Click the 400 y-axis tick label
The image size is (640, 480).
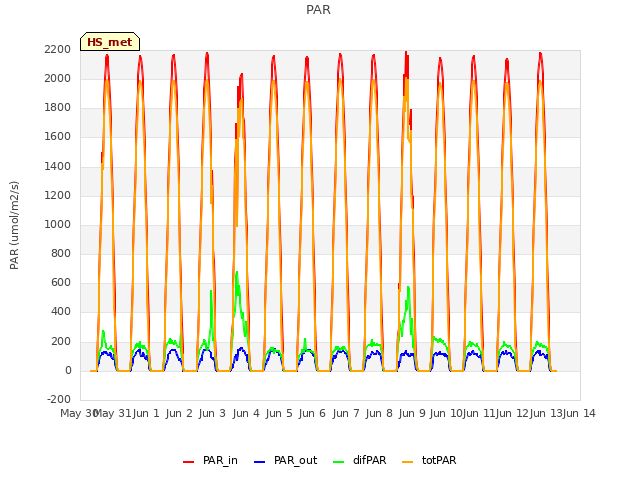pyautogui.click(x=61, y=312)
